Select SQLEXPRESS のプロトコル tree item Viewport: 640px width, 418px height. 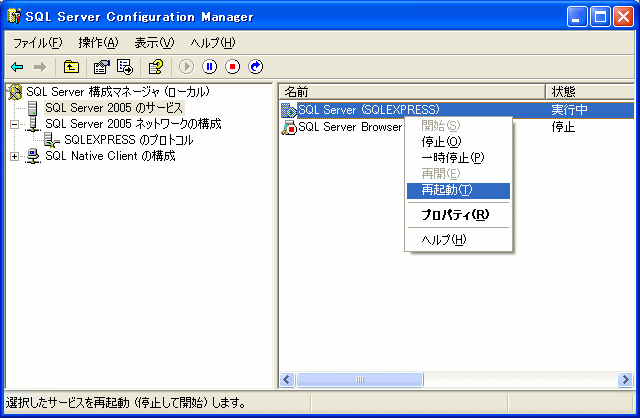129,140
